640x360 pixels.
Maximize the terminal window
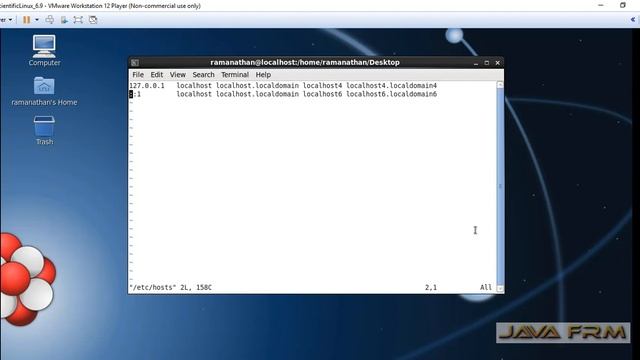(x=487, y=63)
